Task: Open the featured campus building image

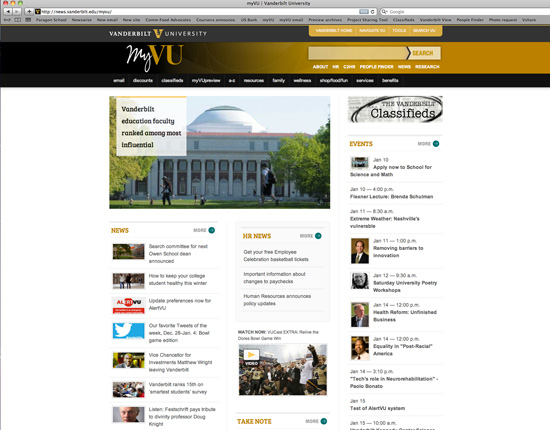Action: point(220,152)
